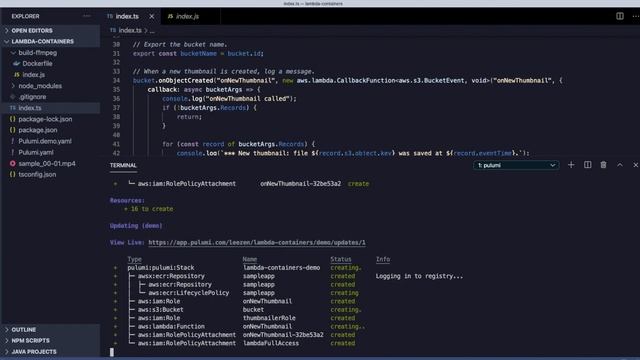Click the Dockerfile whale icon
The image size is (640, 360).
(16, 64)
